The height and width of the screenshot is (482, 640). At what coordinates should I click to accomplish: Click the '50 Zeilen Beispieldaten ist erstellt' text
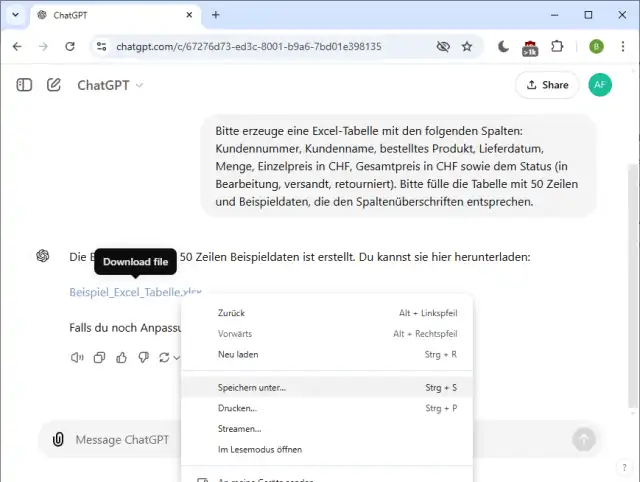(x=267, y=257)
